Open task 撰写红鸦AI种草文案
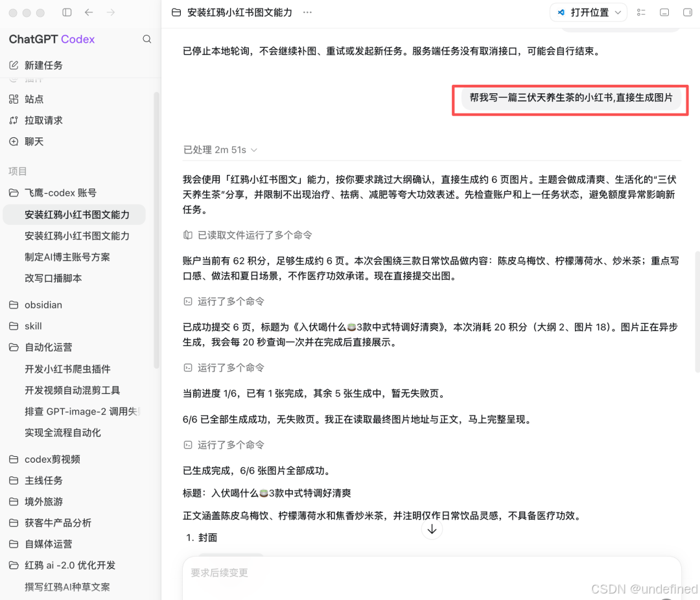Image resolution: width=700 pixels, height=600 pixels. pos(67,586)
